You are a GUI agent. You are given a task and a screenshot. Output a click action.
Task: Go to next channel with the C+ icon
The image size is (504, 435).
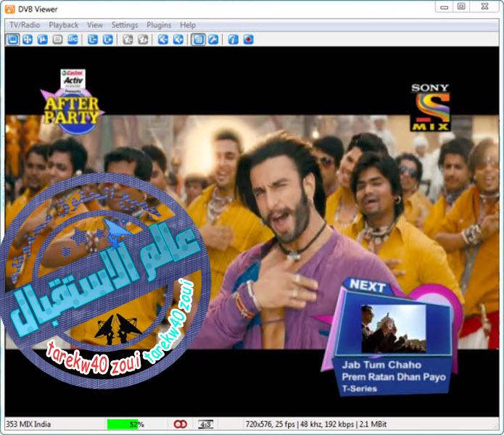(x=107, y=40)
